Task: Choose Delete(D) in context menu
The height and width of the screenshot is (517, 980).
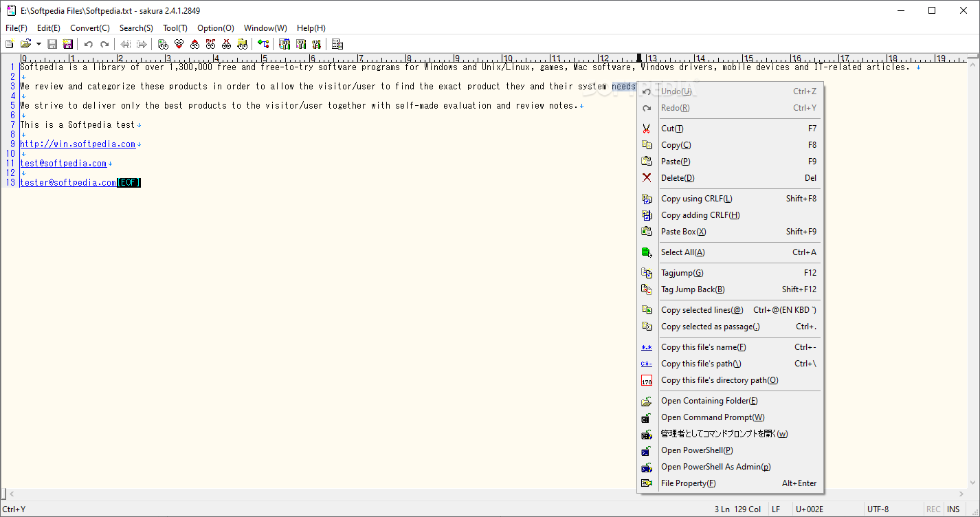Action: (x=730, y=178)
